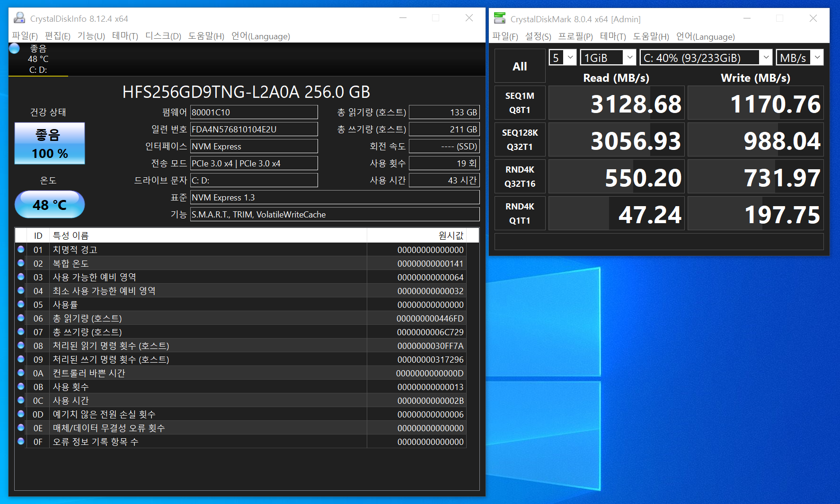Viewport: 840px width, 504px height.
Task: Open 테마(T) menu in CrystalDiskMark
Action: point(613,36)
